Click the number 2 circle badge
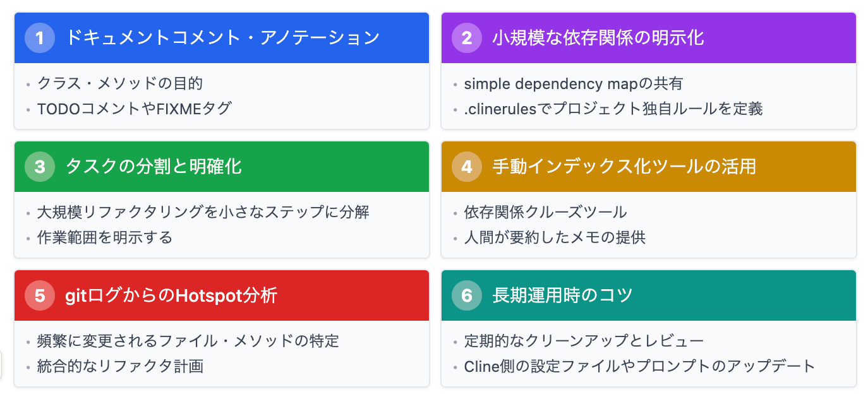Screen dimensions: 868x399 467,38
